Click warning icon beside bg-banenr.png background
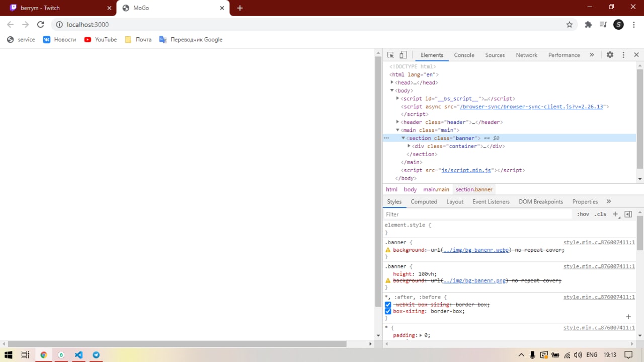The width and height of the screenshot is (644, 362). coord(388,281)
